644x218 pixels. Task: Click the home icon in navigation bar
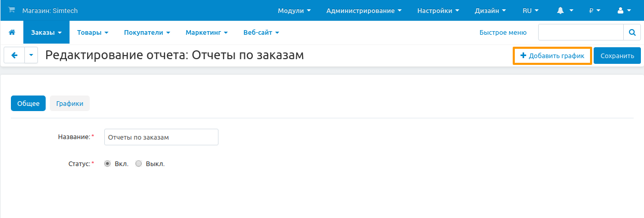pyautogui.click(x=12, y=32)
